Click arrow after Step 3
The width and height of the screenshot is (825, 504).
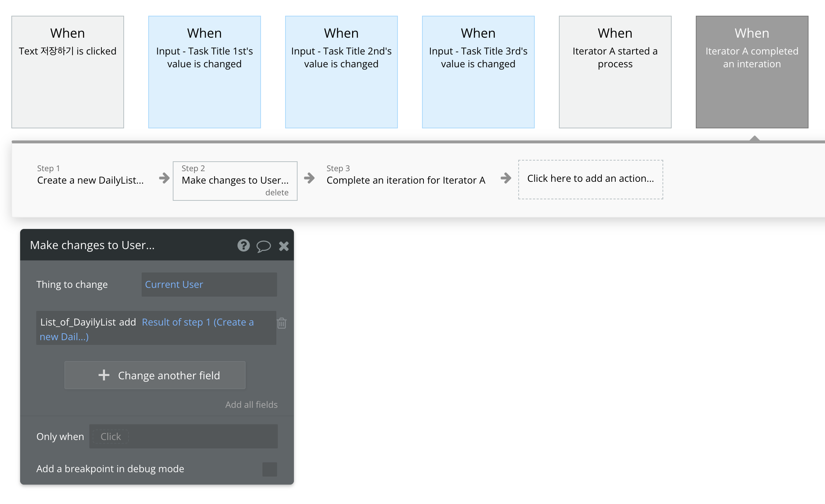[506, 178]
